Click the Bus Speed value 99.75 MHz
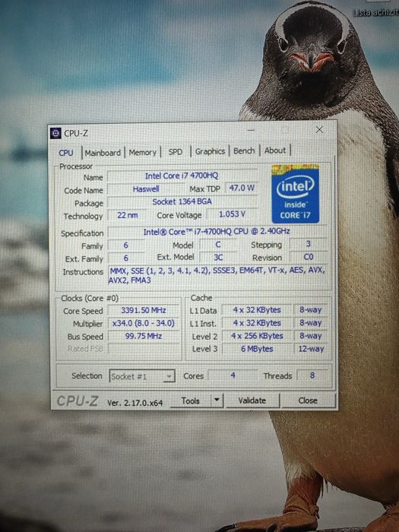This screenshot has height=532, width=399. [144, 336]
